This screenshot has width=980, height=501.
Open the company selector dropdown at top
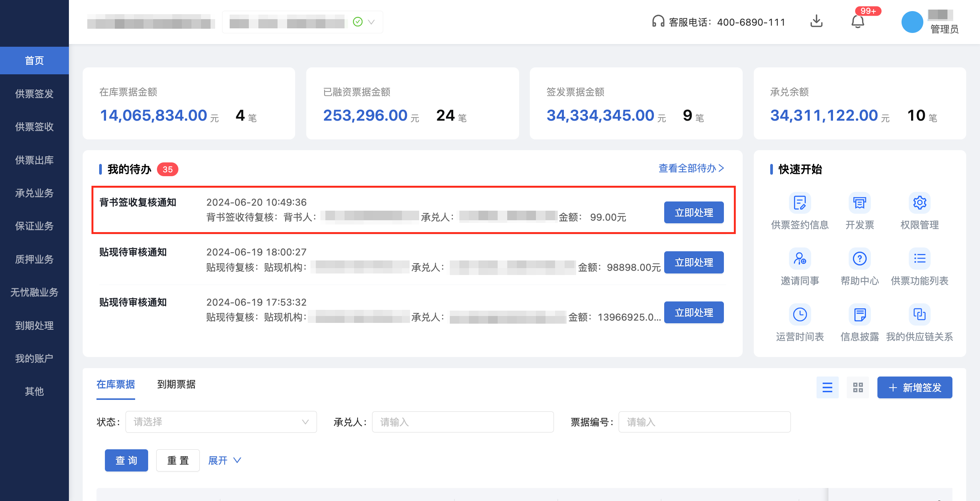[302, 22]
